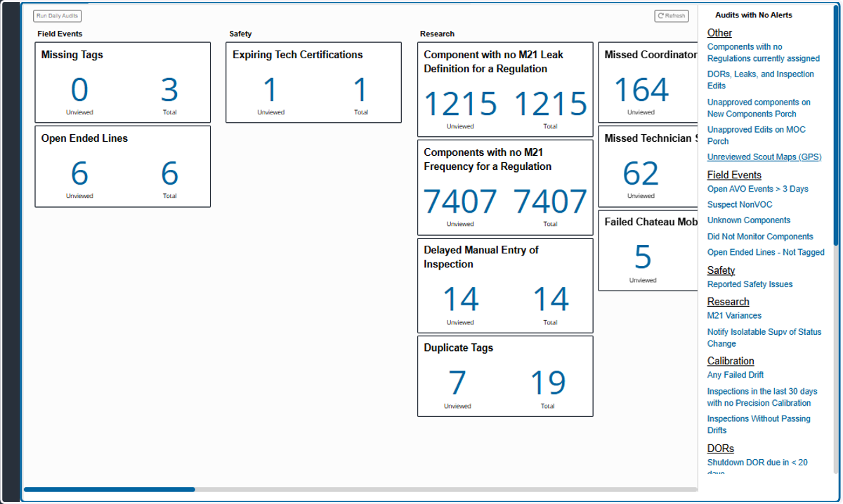Open Inspections Without Passing Drifts link
Screen dimensions: 843x504
pos(759,425)
